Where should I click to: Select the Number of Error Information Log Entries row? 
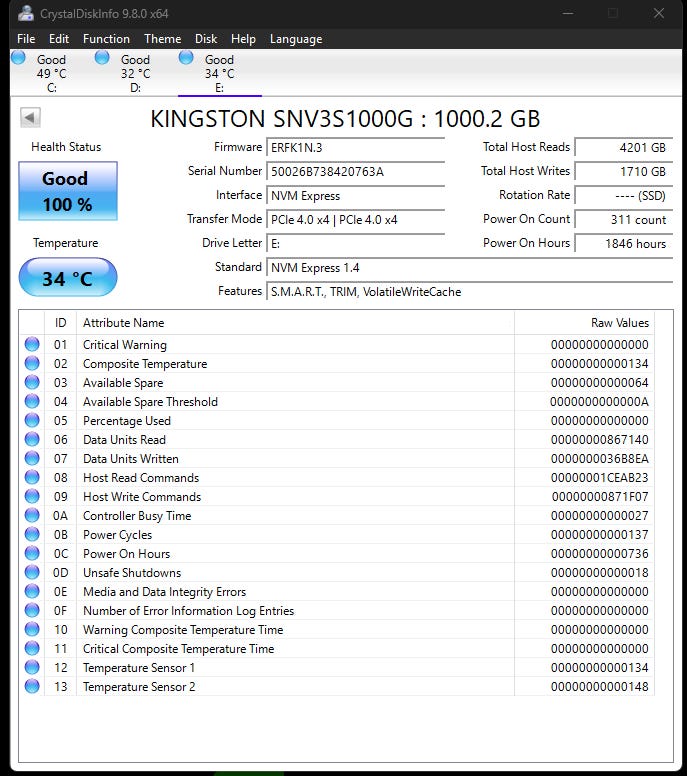337,610
